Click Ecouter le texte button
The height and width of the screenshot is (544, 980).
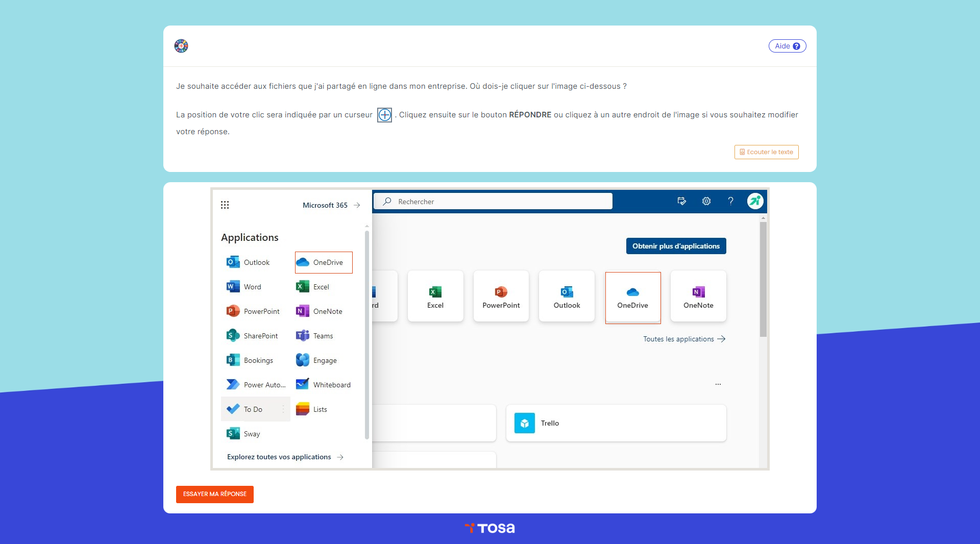tap(766, 152)
